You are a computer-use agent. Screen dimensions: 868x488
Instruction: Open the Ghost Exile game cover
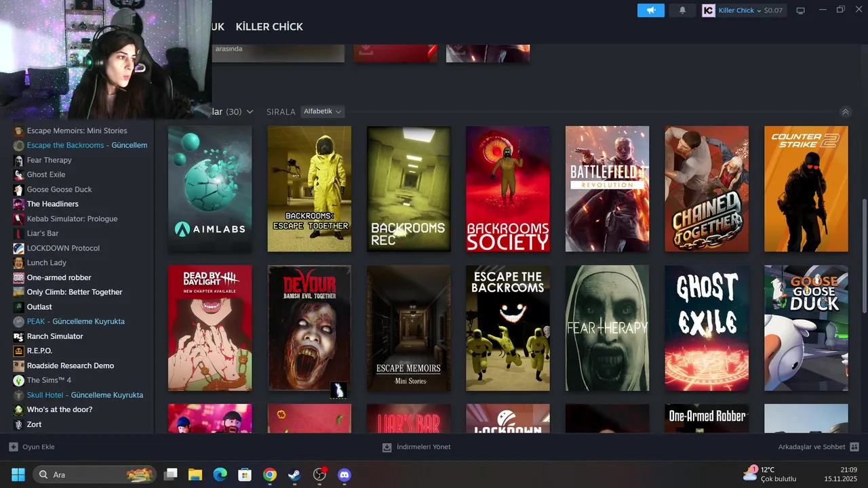[707, 328]
